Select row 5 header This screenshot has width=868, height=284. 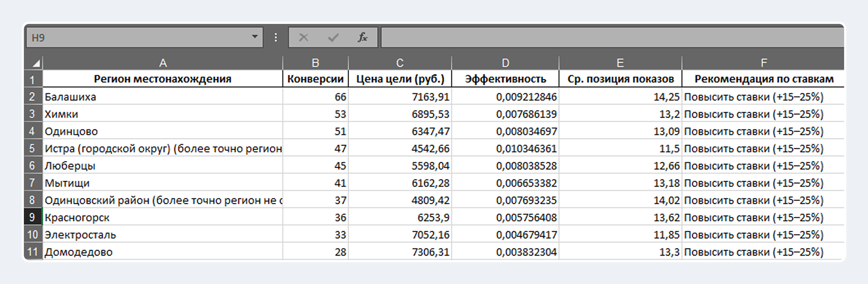point(33,148)
